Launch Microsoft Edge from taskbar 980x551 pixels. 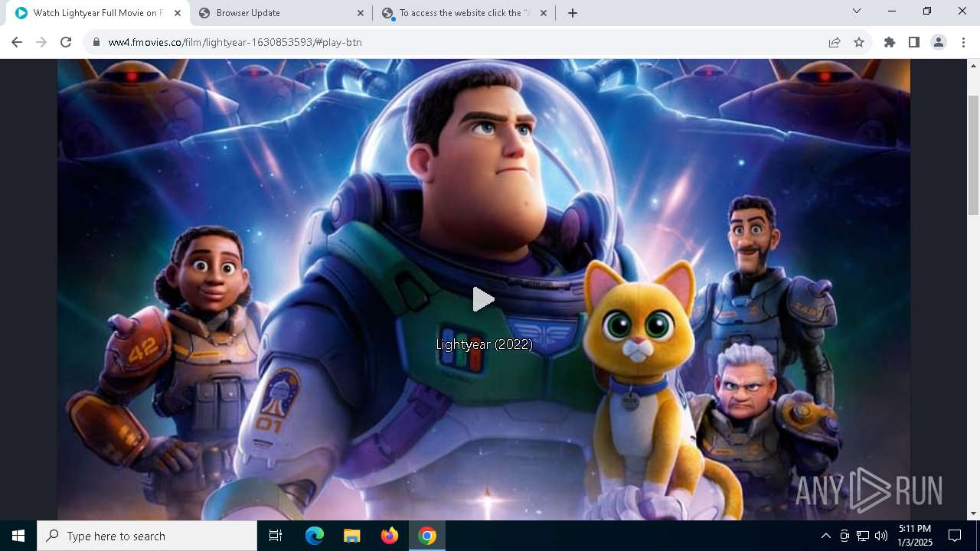315,536
